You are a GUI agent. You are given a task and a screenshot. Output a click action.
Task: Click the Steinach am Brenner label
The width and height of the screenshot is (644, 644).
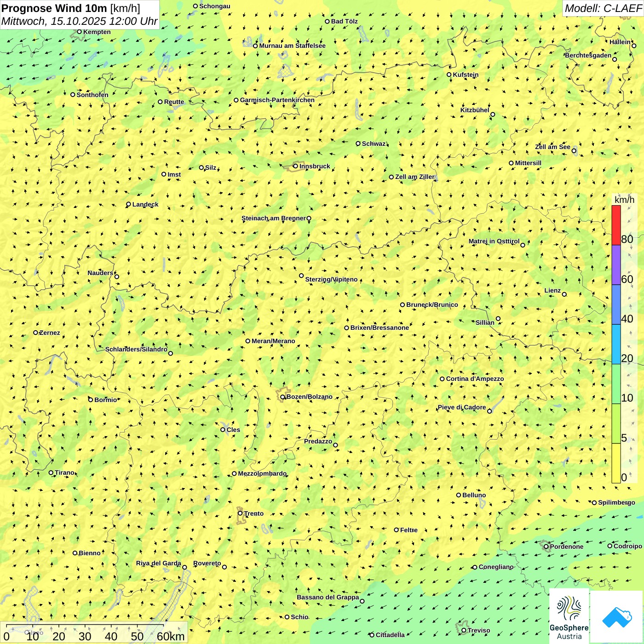274,218
